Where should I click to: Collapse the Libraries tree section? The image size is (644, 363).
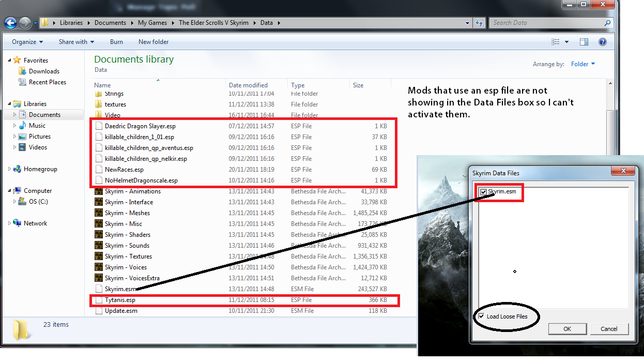[x=9, y=104]
